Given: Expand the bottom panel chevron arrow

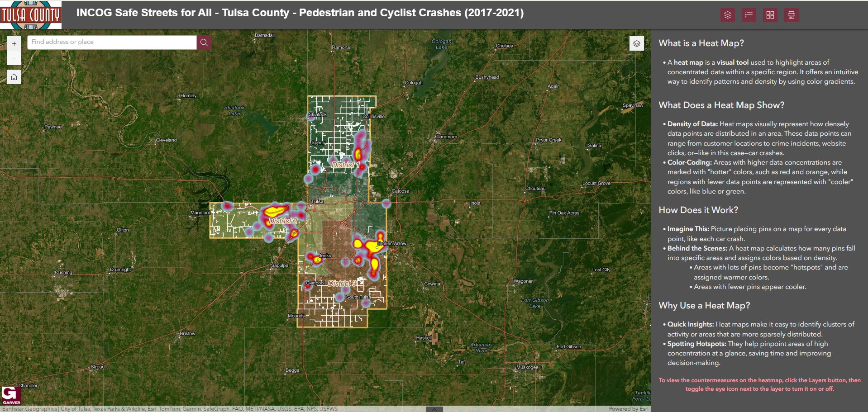Looking at the screenshot, I should (x=434, y=409).
